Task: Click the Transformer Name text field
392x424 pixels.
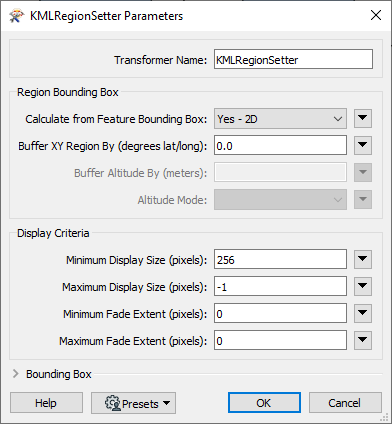Action: coord(293,59)
